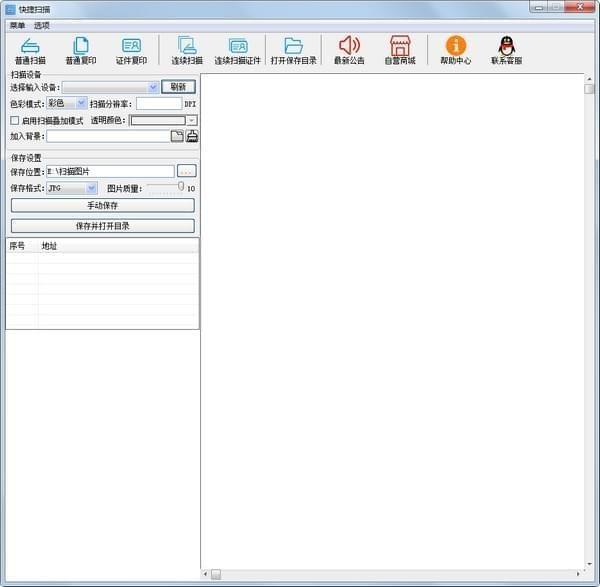Click the 手动保存 manual save button

tap(103, 205)
